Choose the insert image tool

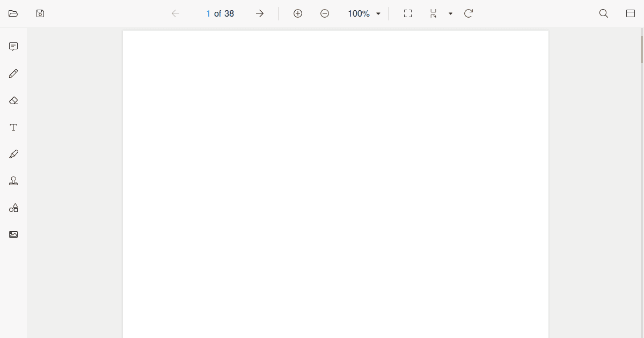[13, 234]
